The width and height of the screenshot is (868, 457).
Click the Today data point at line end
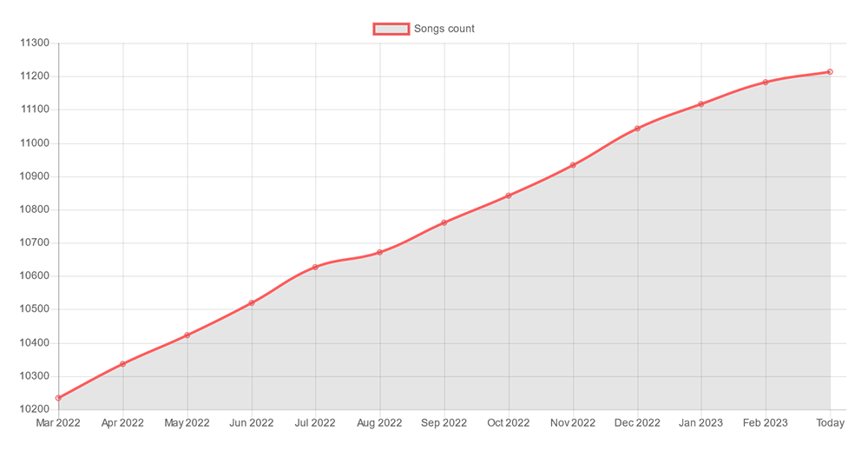[x=830, y=72]
